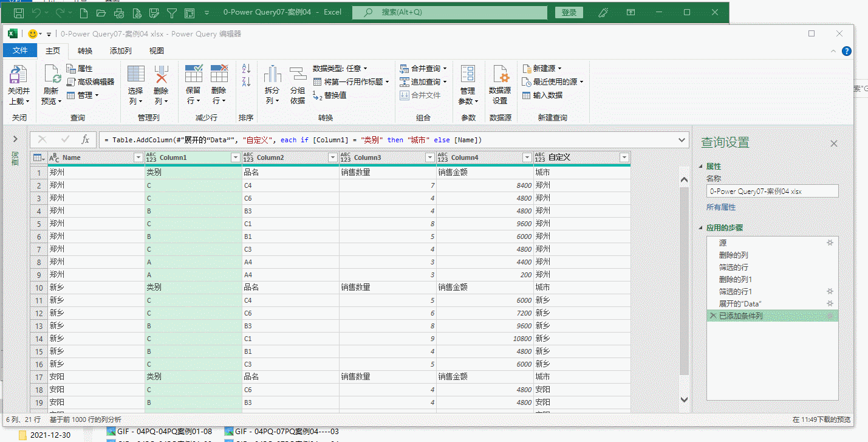
Task: Click the Remove Rows (删除行) icon
Action: [219, 74]
